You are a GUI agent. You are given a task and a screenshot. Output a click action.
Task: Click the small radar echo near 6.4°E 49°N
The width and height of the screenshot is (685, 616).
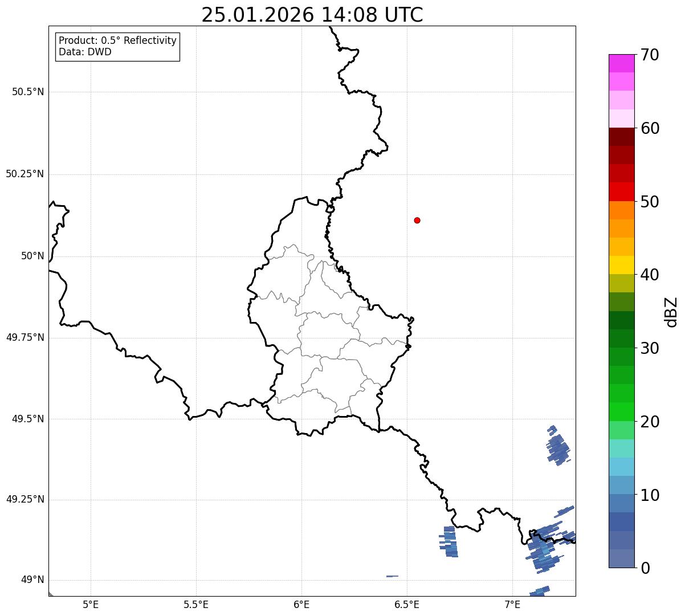pyautogui.click(x=392, y=576)
